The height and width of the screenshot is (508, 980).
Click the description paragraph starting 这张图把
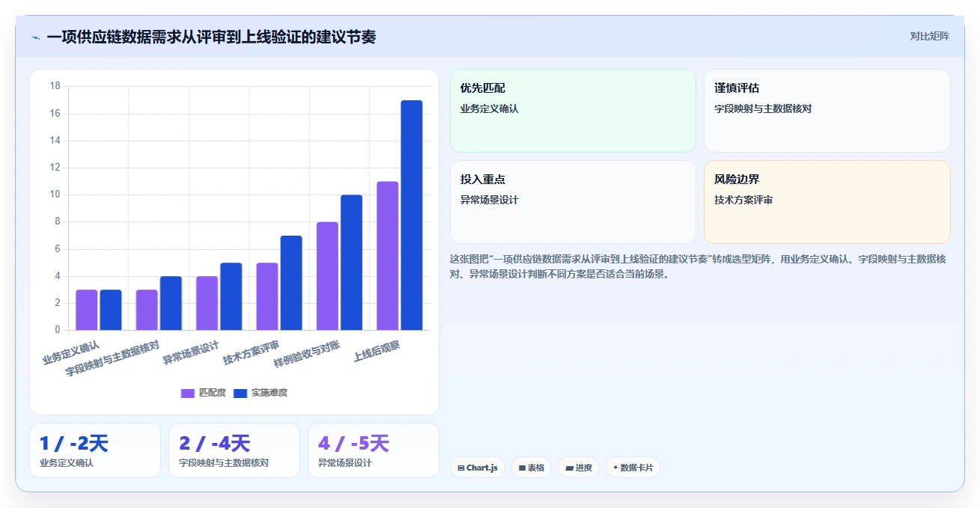(x=699, y=266)
